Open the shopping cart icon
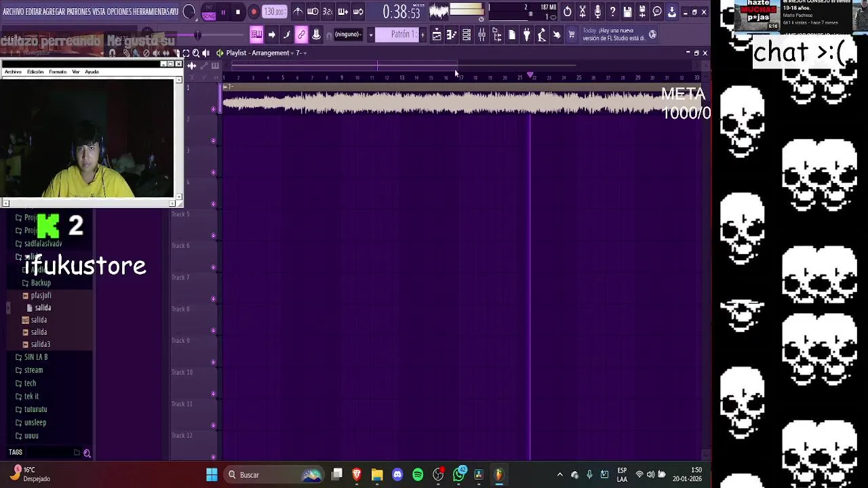The image size is (868, 488). coord(572,35)
